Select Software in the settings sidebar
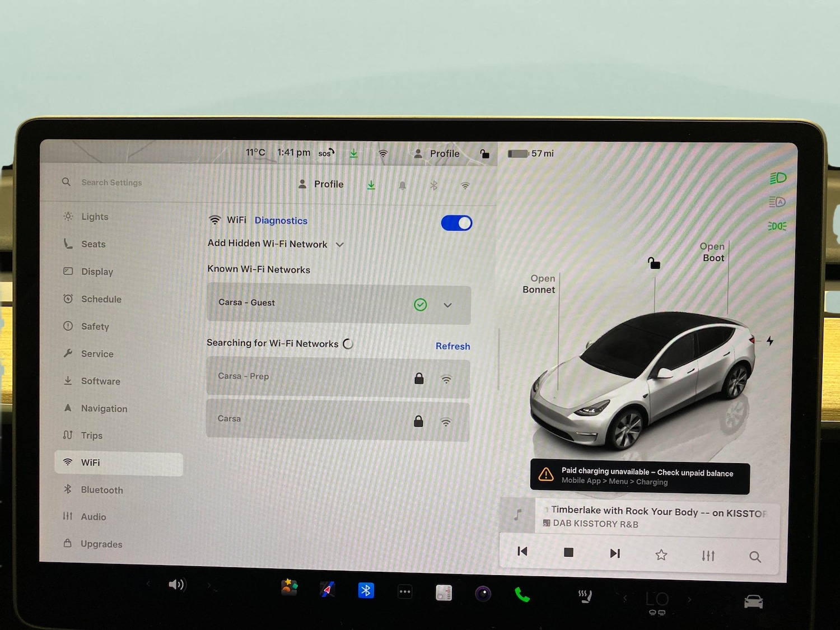This screenshot has height=630, width=840. [x=100, y=381]
